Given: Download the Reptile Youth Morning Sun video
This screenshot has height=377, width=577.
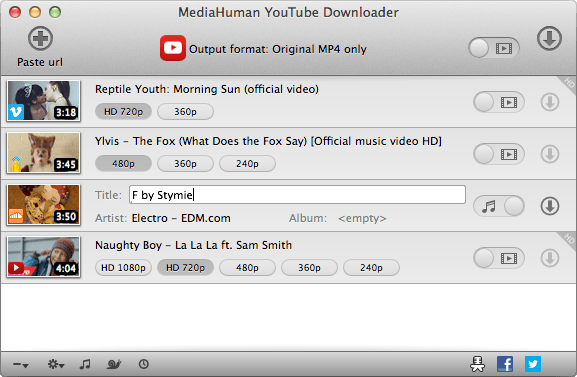Looking at the screenshot, I should 550,102.
